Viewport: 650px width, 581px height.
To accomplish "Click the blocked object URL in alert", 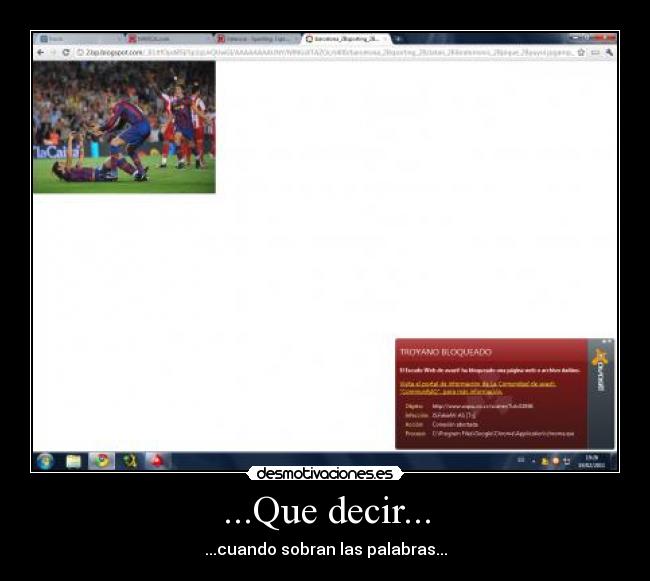I will (483, 406).
